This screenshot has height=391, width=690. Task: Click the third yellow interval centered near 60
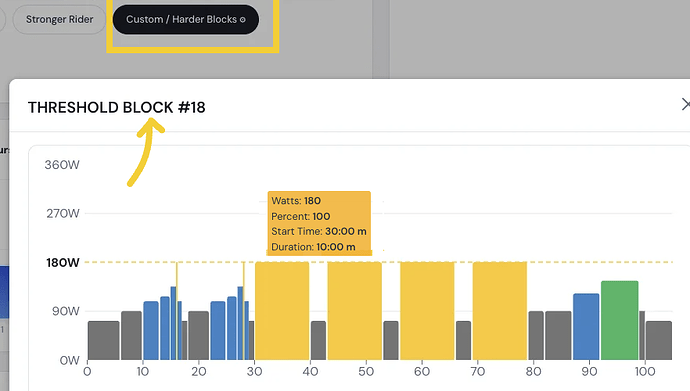[x=427, y=311]
